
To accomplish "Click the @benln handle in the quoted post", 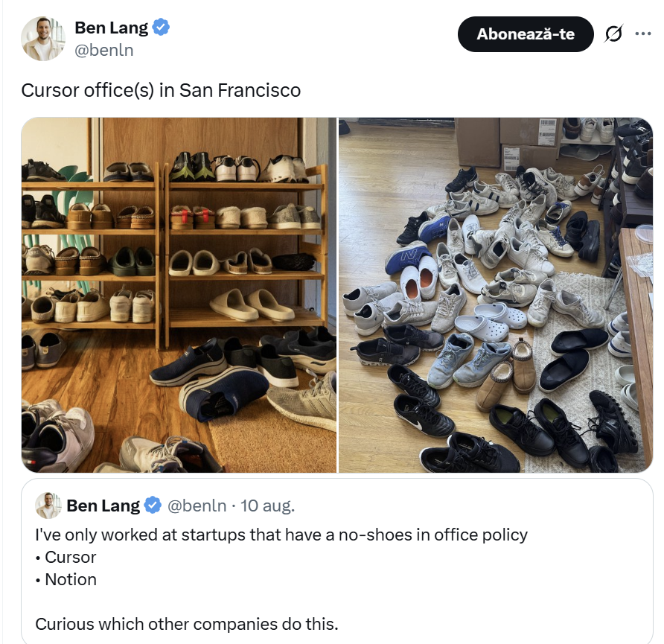I will [x=197, y=506].
